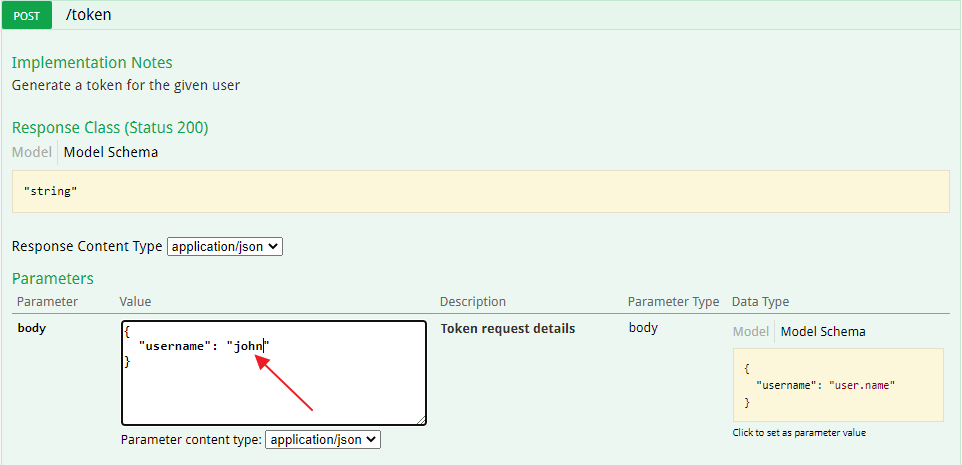Screen dimensions: 962x465
Task: Select Model Schema tab under Response Class
Action: tap(110, 153)
